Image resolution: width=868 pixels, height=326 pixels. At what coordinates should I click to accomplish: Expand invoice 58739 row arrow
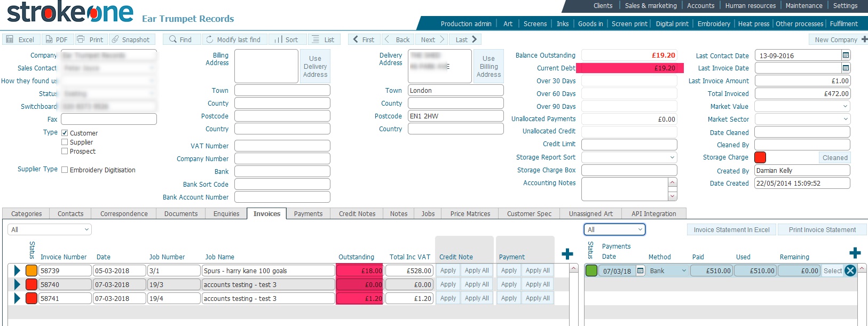[x=17, y=271]
